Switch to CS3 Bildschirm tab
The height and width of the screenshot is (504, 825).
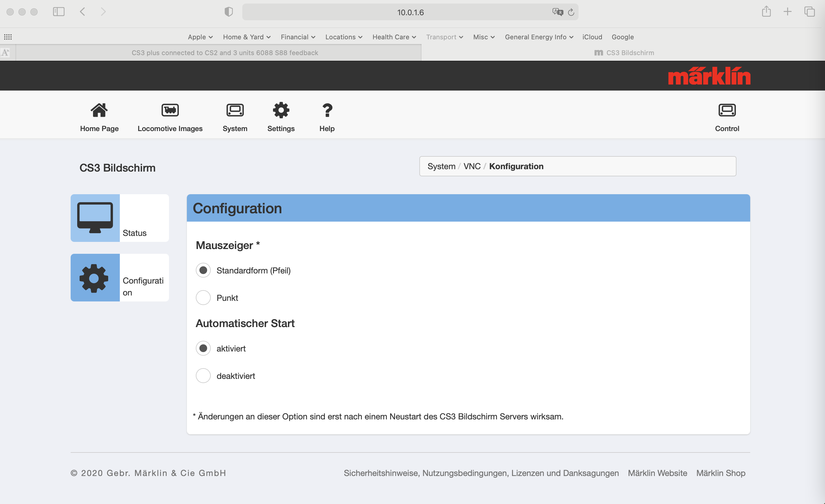click(x=623, y=52)
